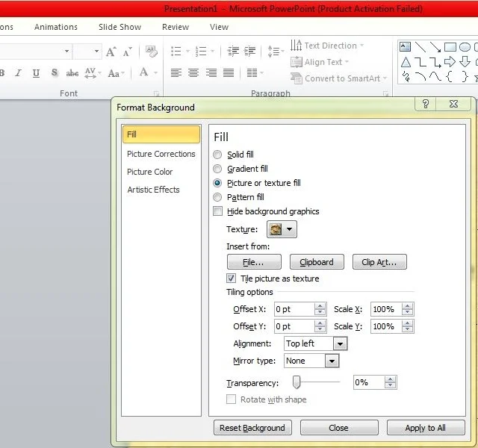Screen dimensions: 478x448
Task: Open the Line Spacing options
Action: (276, 52)
